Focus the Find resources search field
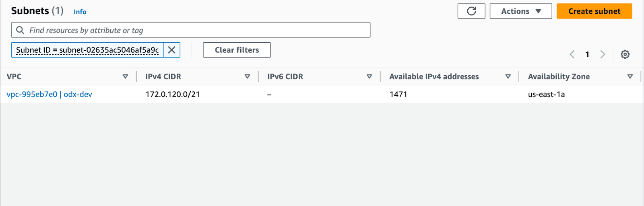 (x=191, y=30)
